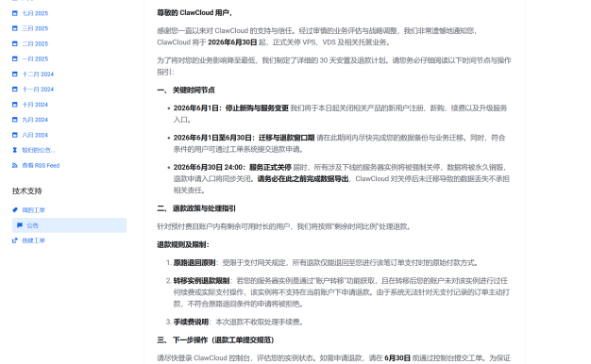Click the subheading 退款规则及限制

click(183, 244)
